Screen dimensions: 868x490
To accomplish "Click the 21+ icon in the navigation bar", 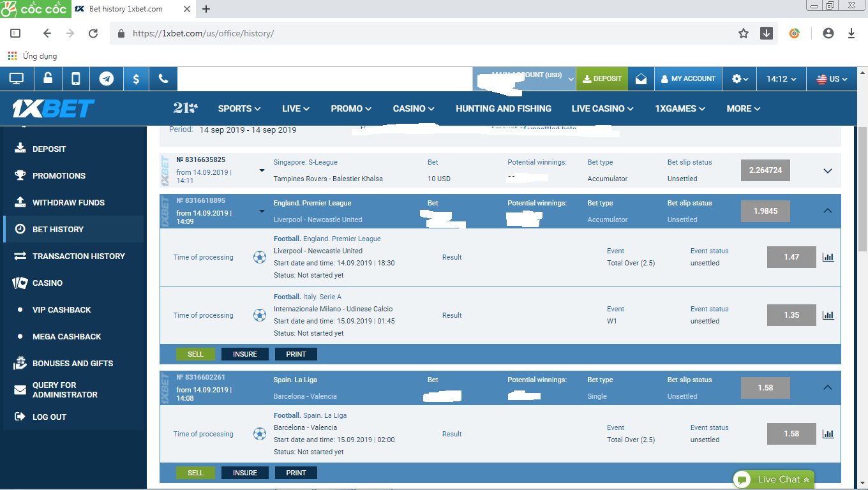I will point(186,108).
